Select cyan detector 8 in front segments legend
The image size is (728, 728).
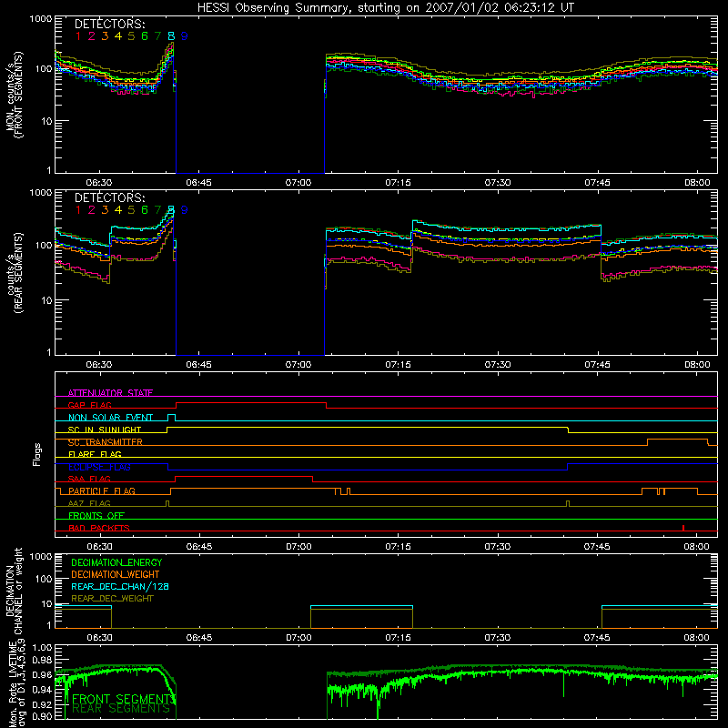(171, 35)
